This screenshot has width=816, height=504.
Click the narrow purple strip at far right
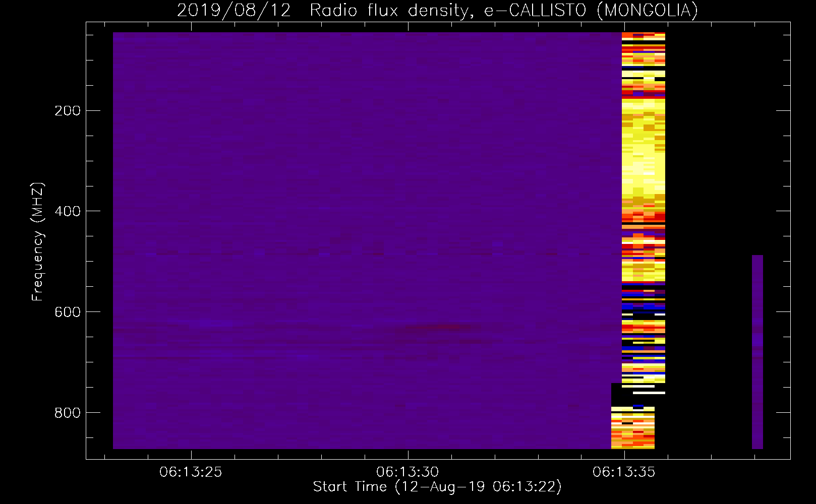point(757,352)
